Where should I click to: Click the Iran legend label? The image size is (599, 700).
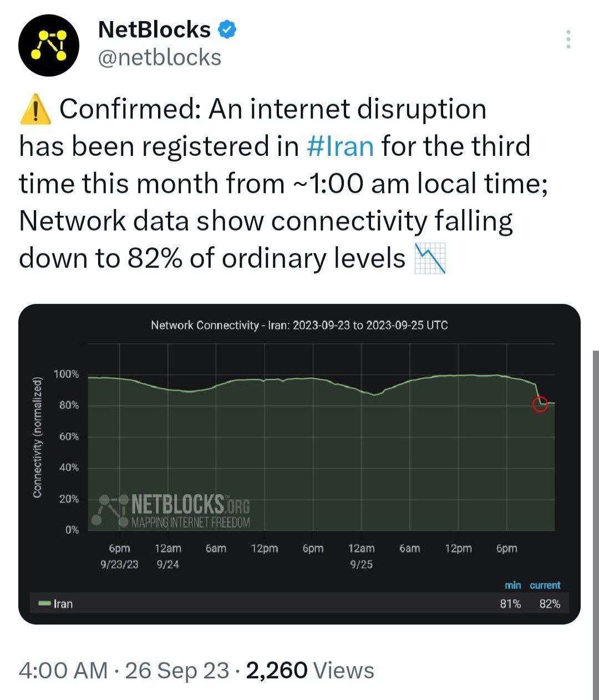pyautogui.click(x=63, y=603)
